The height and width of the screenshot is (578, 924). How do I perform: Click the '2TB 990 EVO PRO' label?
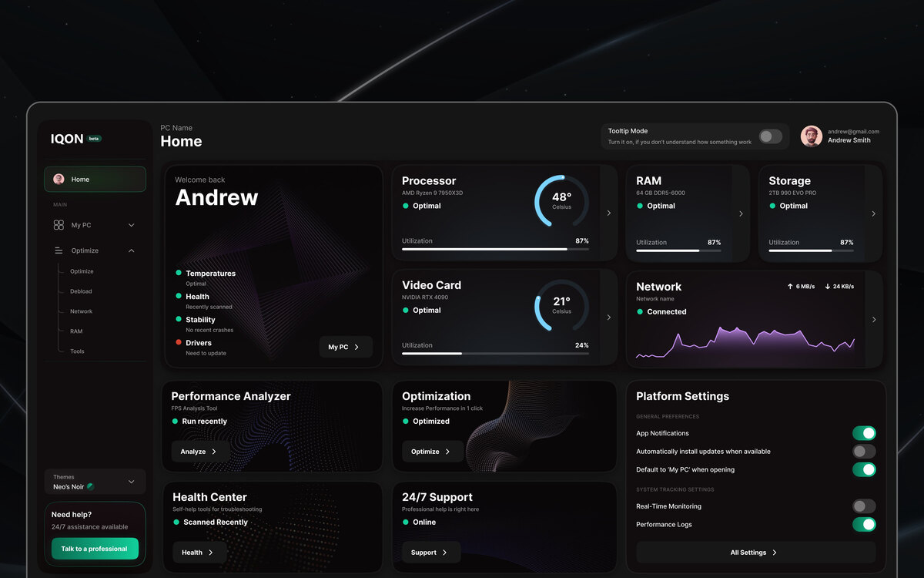click(x=792, y=193)
